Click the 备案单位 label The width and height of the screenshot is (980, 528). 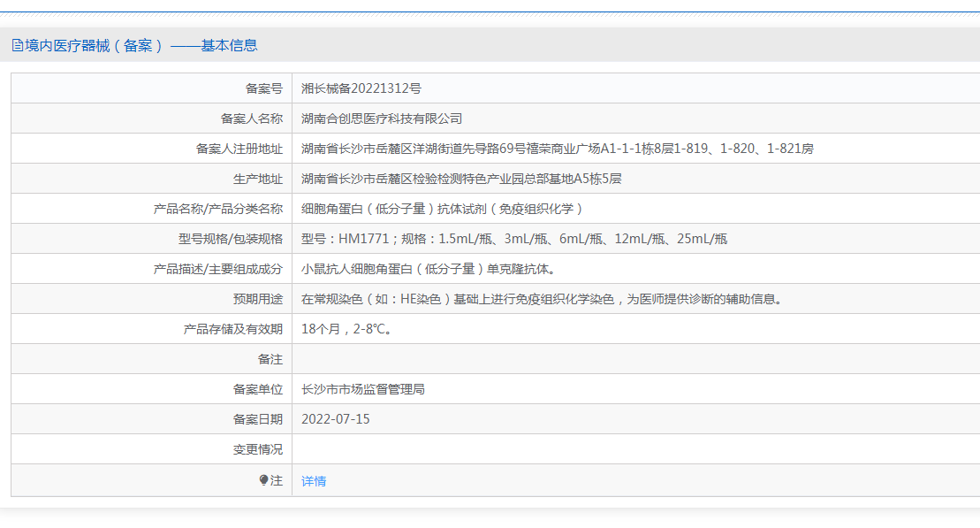tap(257, 388)
